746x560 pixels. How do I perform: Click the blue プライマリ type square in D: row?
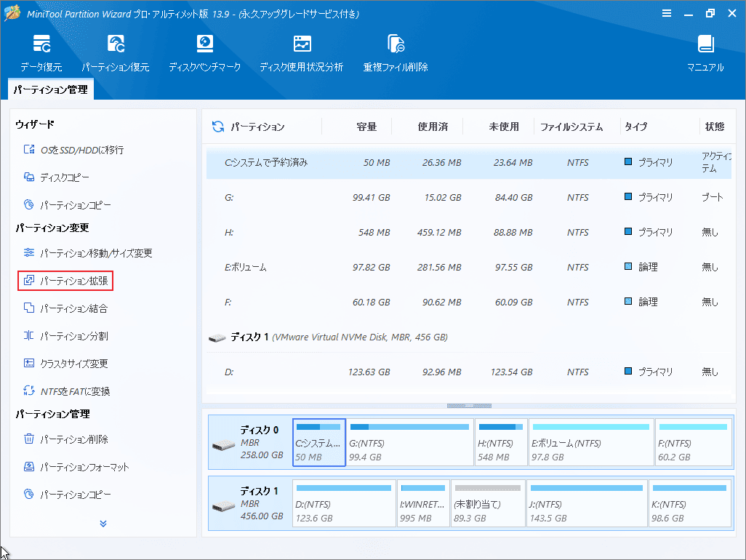[628, 371]
